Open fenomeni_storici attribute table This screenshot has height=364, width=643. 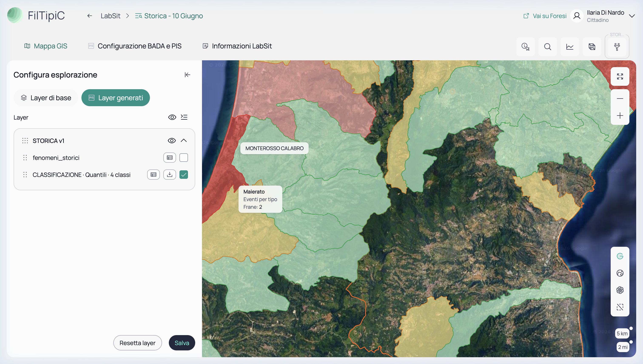(x=170, y=158)
